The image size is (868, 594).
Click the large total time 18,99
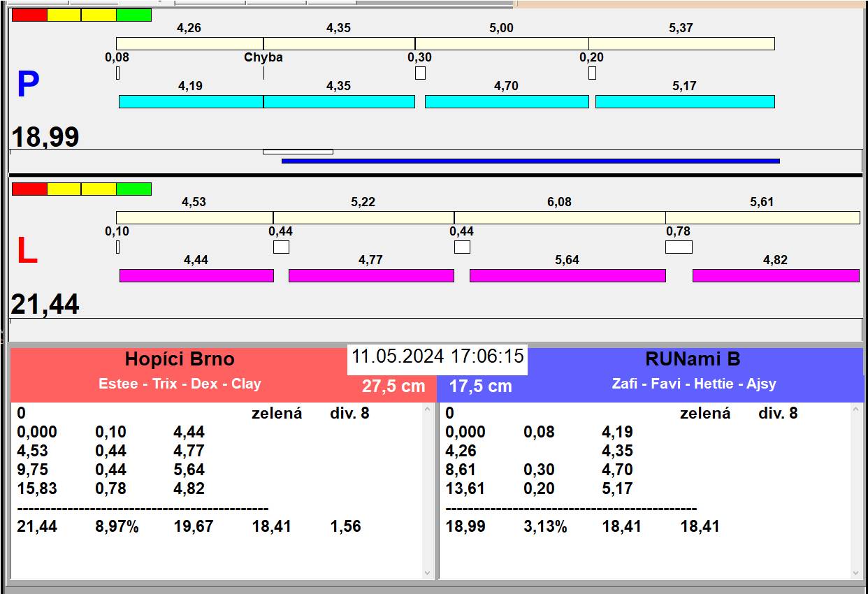pyautogui.click(x=45, y=137)
